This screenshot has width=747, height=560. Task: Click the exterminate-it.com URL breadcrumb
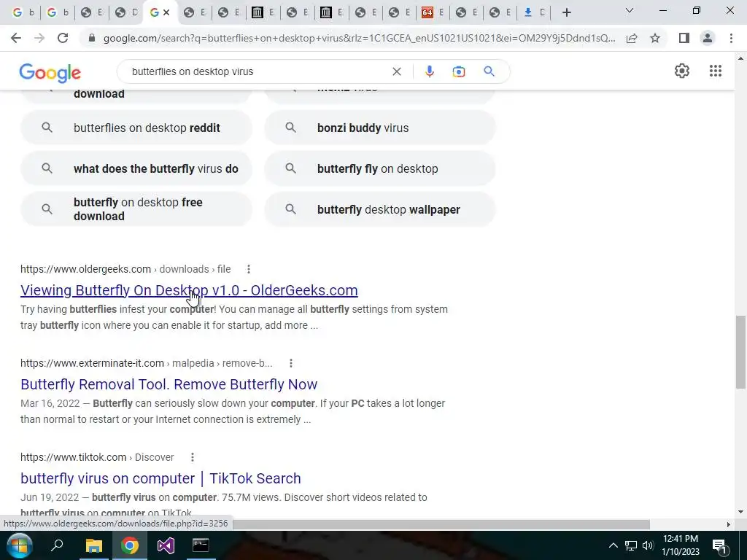point(146,363)
